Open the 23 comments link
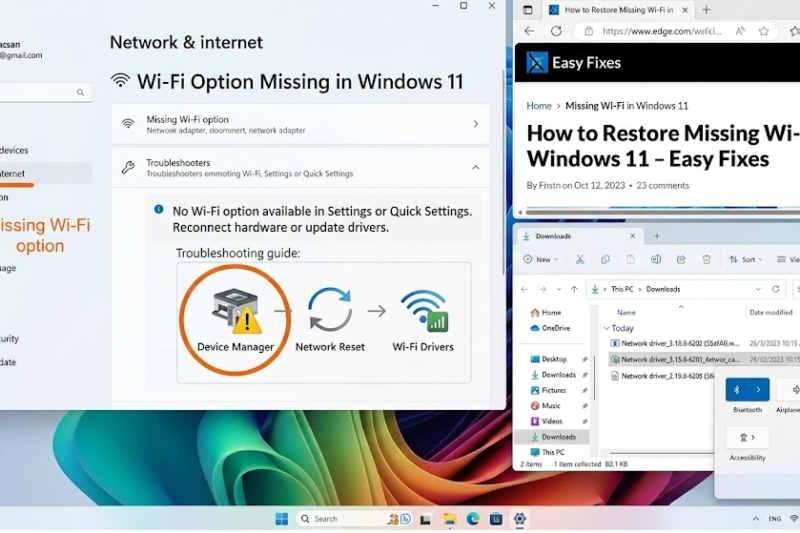 [662, 185]
